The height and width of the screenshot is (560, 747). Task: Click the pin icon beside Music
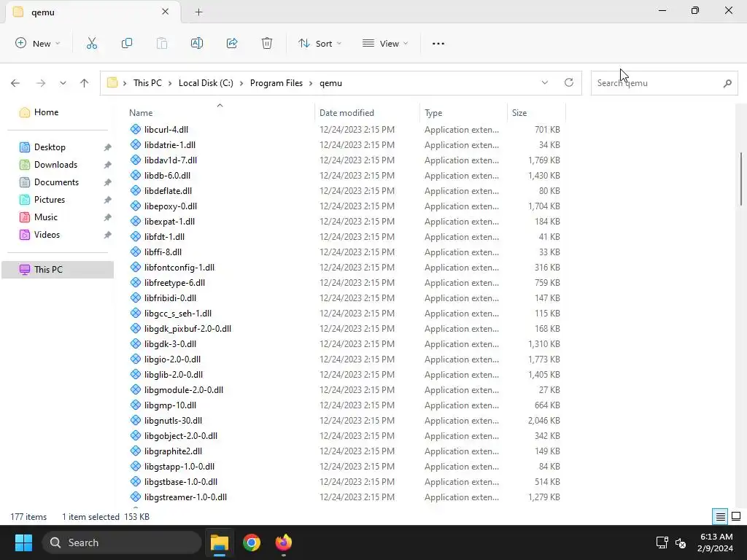click(x=108, y=217)
